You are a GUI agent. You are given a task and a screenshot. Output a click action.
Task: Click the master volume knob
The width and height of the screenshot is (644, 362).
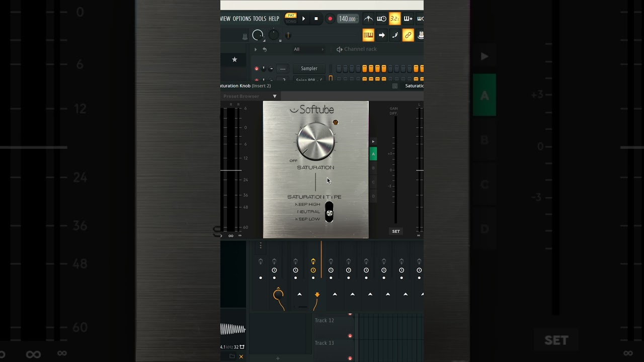[x=258, y=35]
